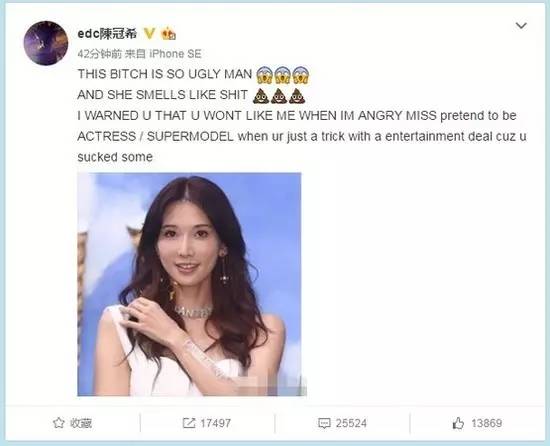Image resolution: width=550 pixels, height=446 pixels.
Task: Click the 42分钟前 timestamp
Action: coord(100,54)
